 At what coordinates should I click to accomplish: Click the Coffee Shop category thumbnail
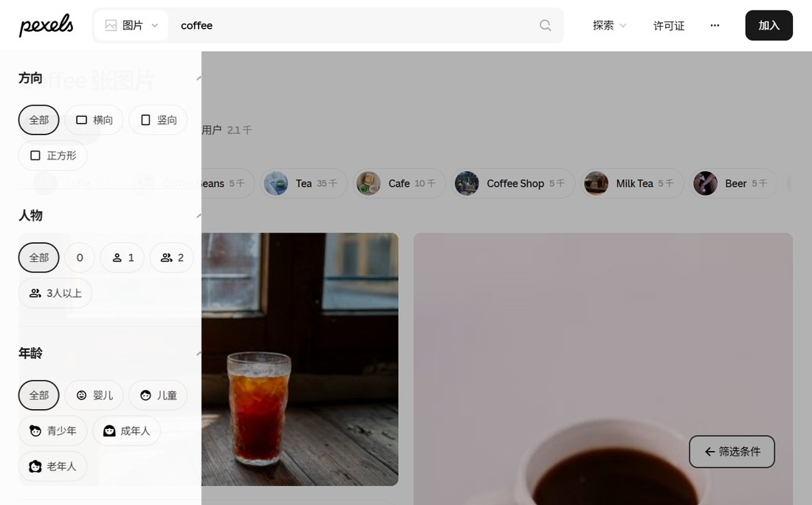(x=467, y=183)
